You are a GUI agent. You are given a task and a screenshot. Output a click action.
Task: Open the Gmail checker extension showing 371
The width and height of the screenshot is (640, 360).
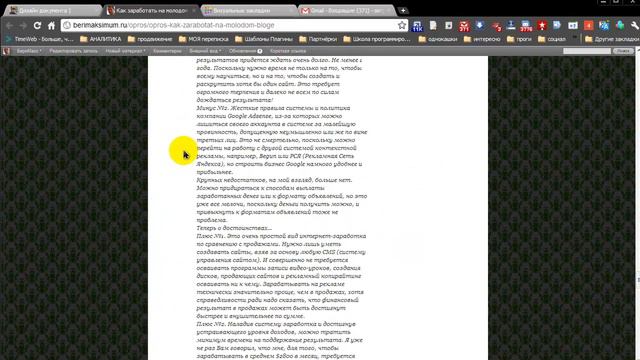(x=464, y=26)
